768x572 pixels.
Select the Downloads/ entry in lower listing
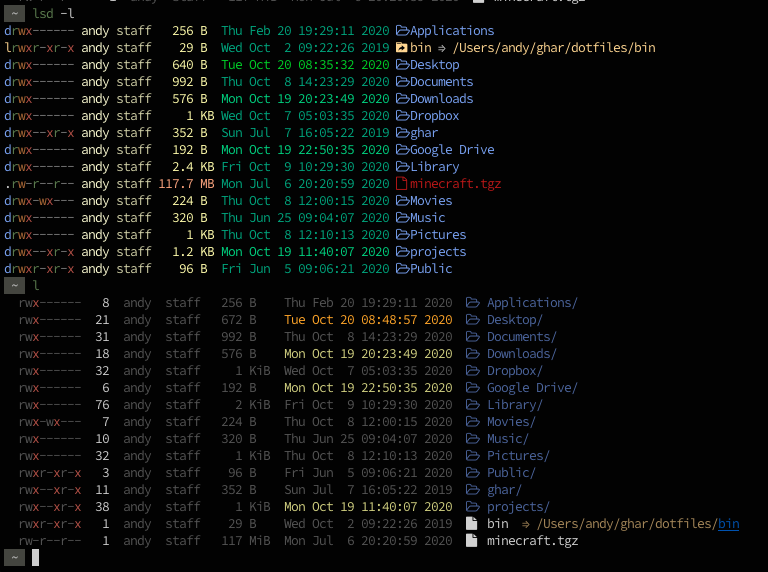point(522,354)
